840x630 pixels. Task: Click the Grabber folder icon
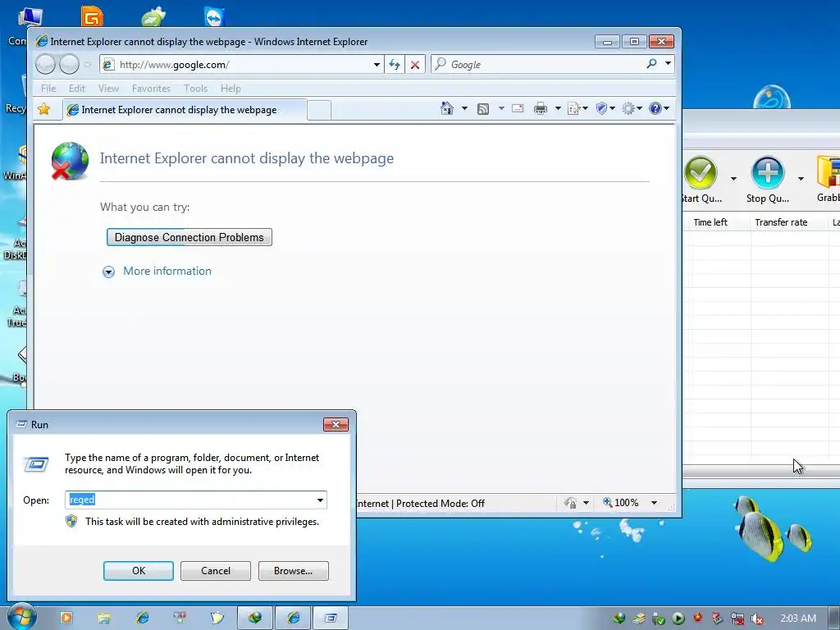[x=829, y=172]
